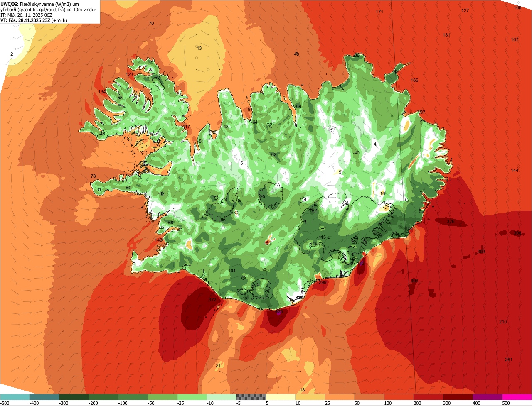The height and width of the screenshot is (406, 532).
Task: Click the yellow 10 to 25 legend swatch
Action: (310, 397)
